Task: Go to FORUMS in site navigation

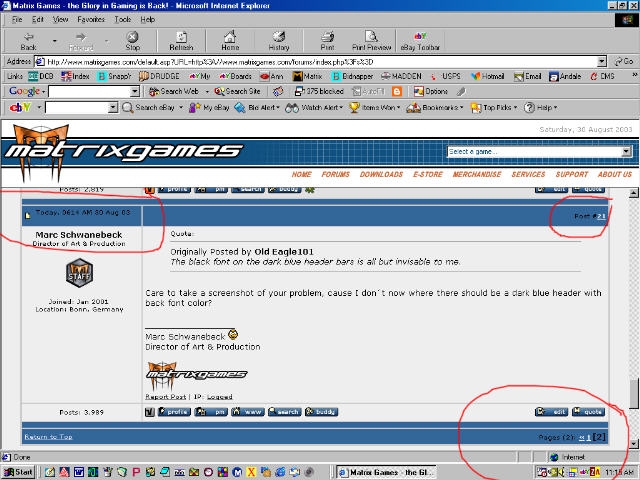Action: [336, 174]
